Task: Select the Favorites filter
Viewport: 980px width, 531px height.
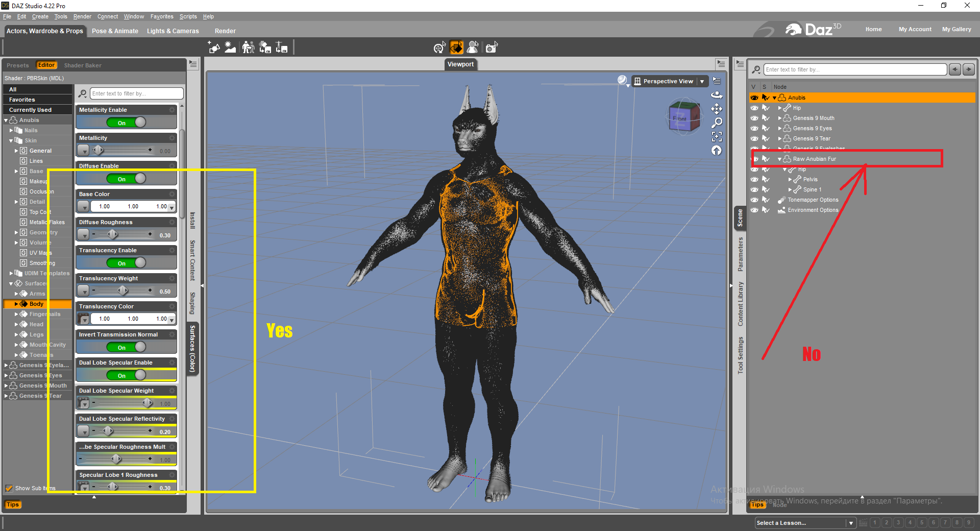Action: tap(37, 100)
